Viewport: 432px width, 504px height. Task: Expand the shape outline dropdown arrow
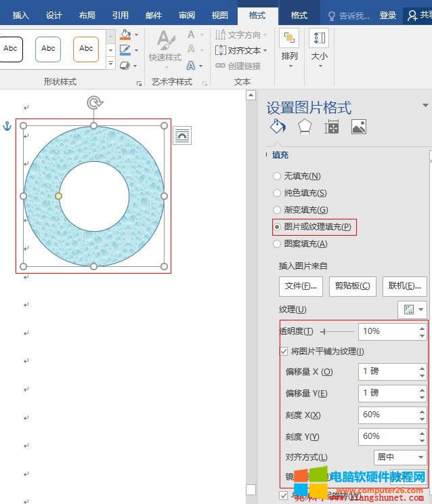point(137,50)
